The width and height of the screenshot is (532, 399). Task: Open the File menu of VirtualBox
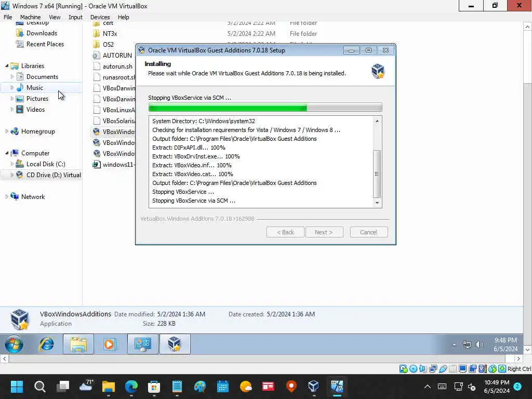[8, 17]
